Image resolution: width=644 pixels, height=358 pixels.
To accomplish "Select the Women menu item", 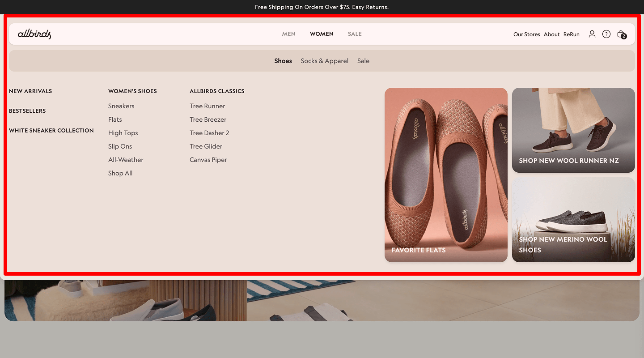I will click(x=322, y=34).
